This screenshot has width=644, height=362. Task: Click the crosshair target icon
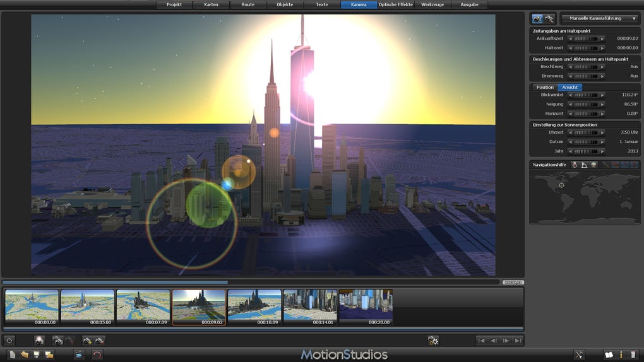(9, 341)
